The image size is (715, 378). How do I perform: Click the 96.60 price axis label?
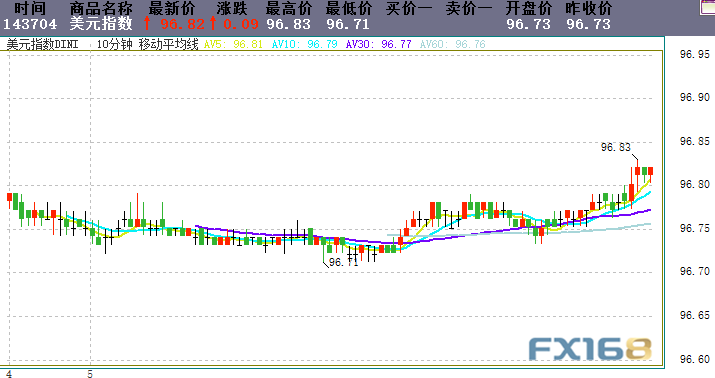tap(695, 359)
